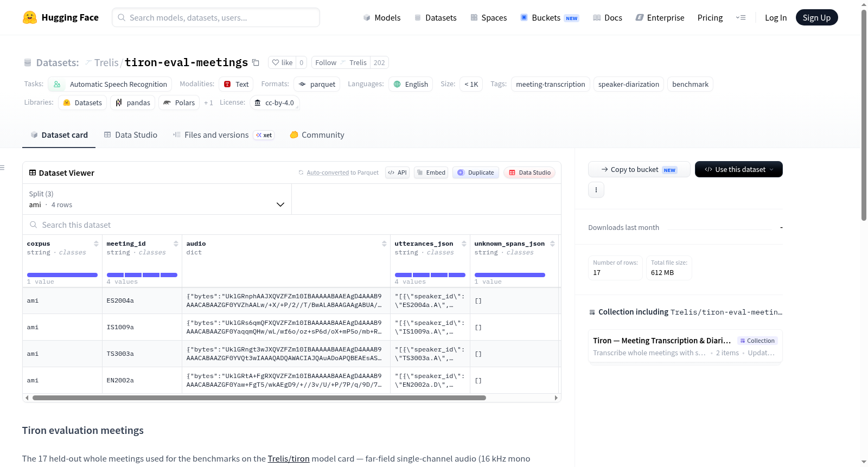Copy dataset name with copy icon
868x467 pixels.
click(x=256, y=62)
